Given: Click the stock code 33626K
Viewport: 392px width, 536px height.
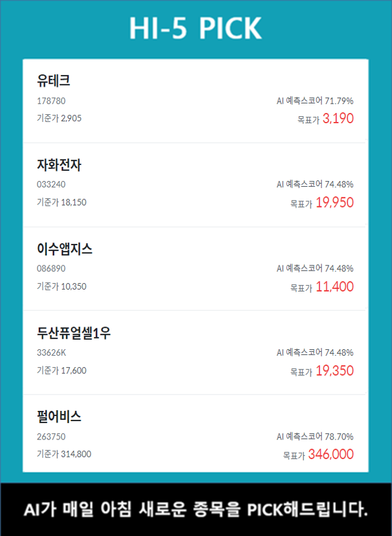Looking at the screenshot, I should click(x=51, y=352).
